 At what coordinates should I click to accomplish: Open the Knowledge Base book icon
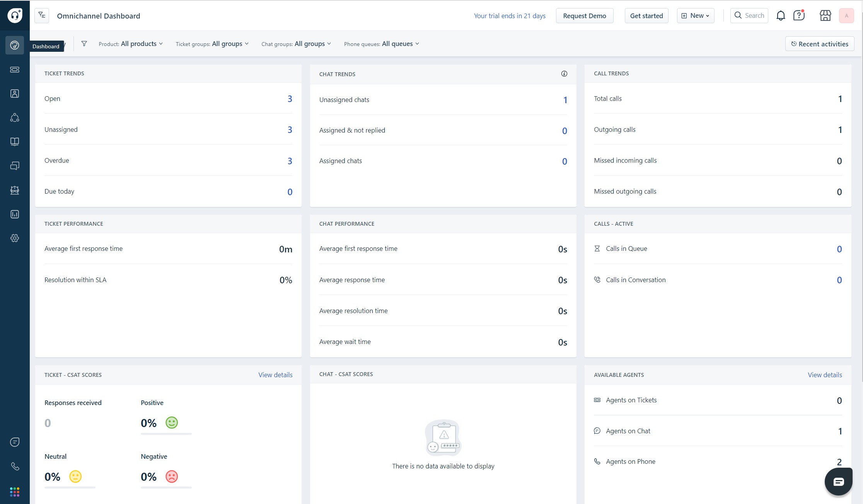[15, 141]
